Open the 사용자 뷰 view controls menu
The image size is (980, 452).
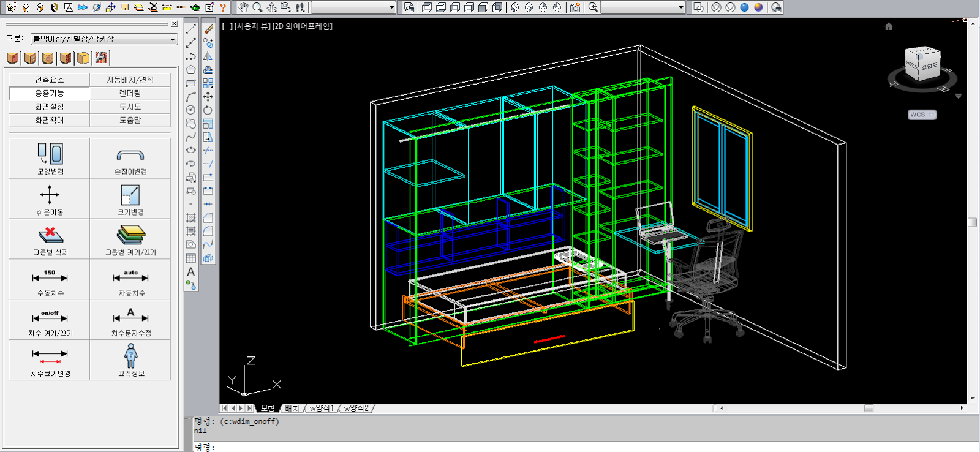[252, 26]
